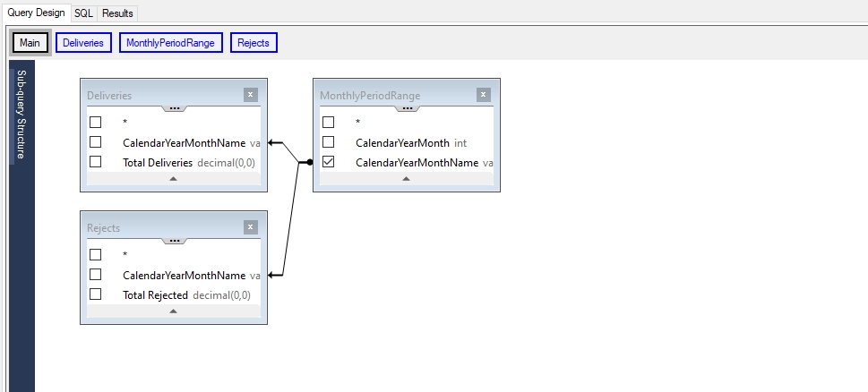Viewport: 868px width, 392px height.
Task: Click the join arrowhead at Deliveries
Action: [271, 142]
